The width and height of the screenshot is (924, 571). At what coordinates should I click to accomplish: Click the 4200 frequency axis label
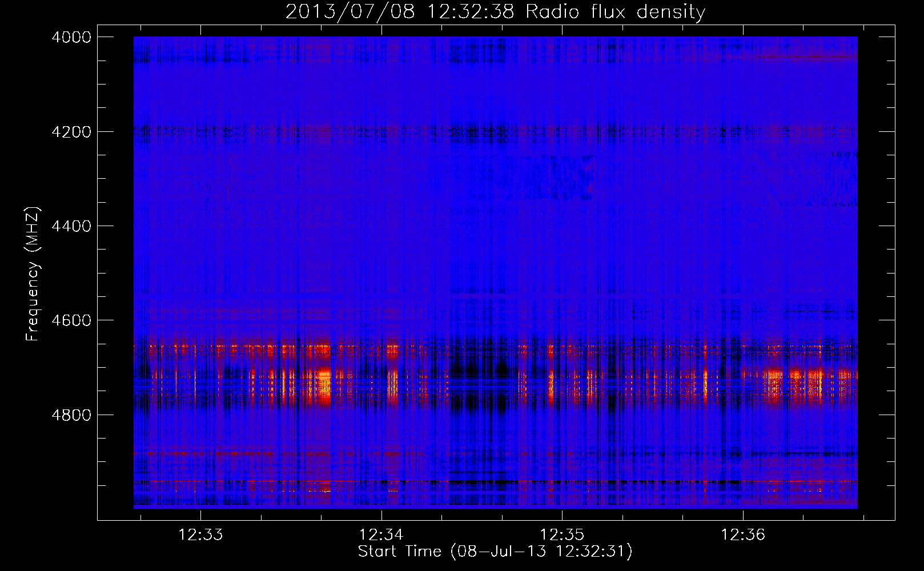[x=71, y=132]
